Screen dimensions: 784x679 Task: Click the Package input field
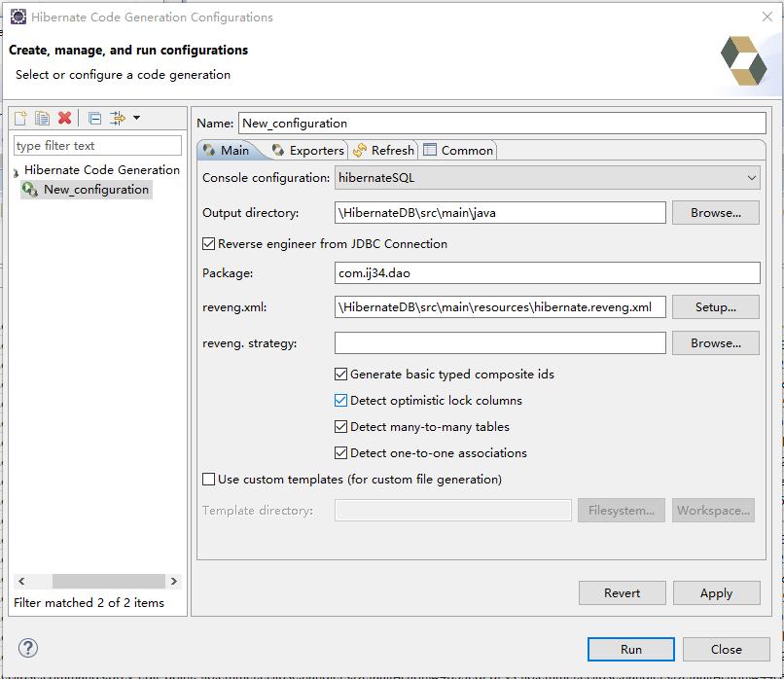[x=547, y=273]
